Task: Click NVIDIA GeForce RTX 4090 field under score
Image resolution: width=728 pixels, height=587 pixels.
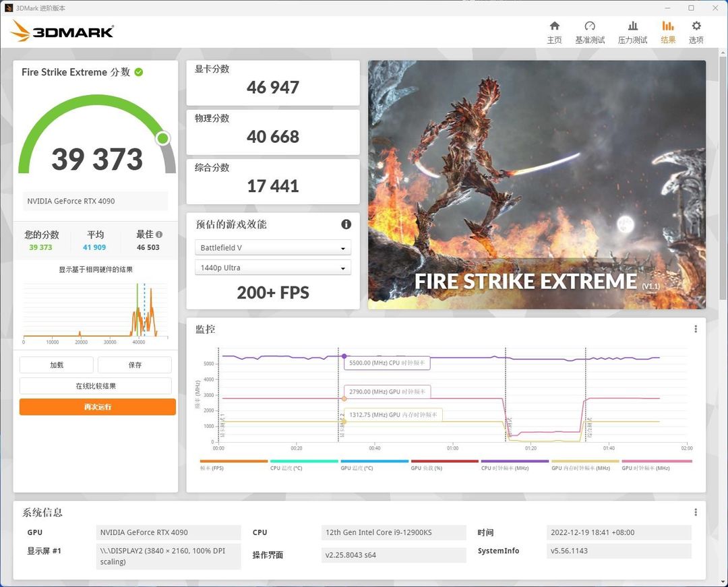Action: [95, 201]
